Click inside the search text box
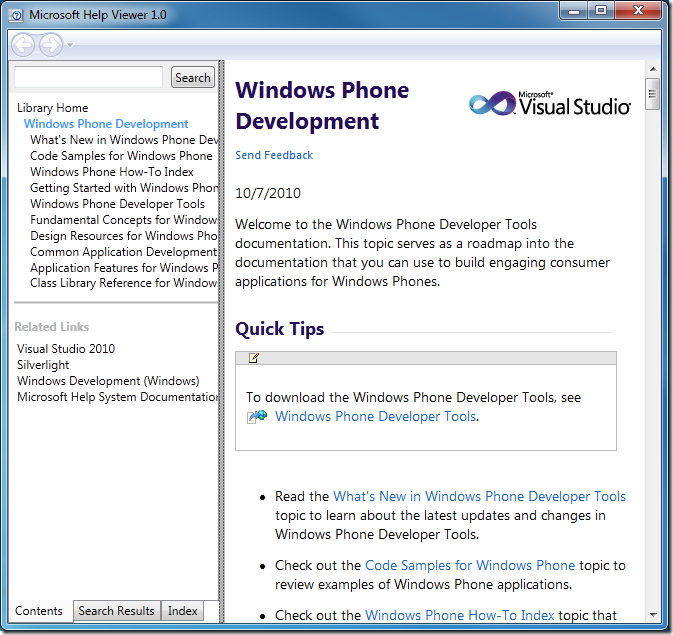 (88, 77)
